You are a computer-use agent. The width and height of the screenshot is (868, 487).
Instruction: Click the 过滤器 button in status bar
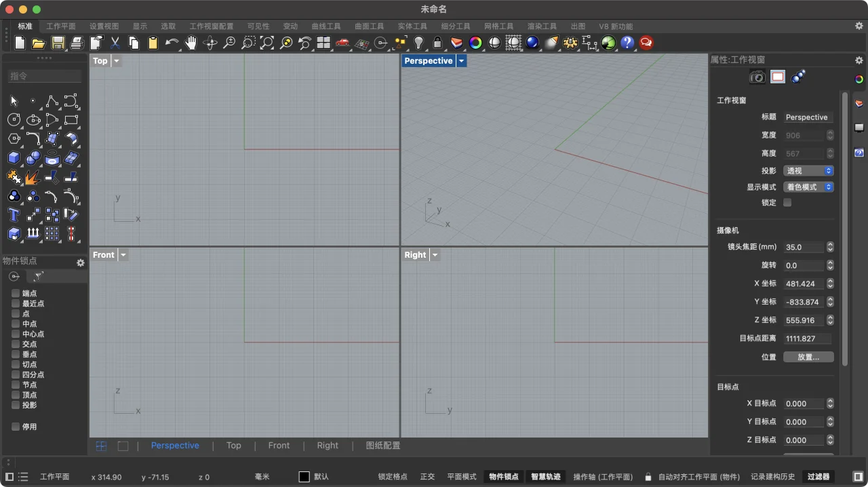point(818,477)
